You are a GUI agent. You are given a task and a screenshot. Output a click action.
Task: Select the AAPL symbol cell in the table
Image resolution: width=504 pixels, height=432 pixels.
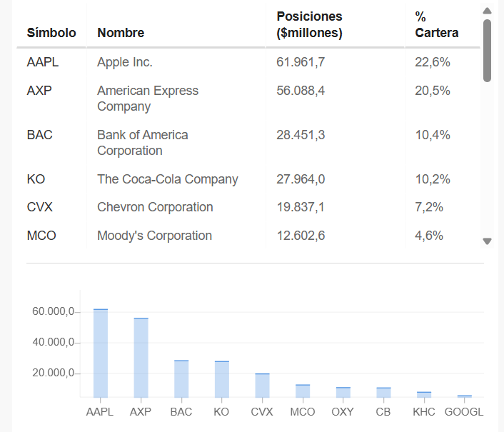coord(43,62)
